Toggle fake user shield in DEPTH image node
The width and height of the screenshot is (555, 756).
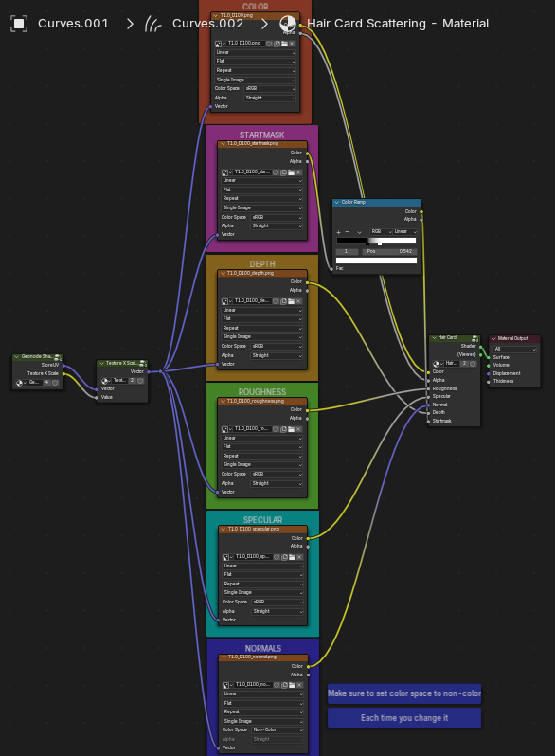click(277, 301)
